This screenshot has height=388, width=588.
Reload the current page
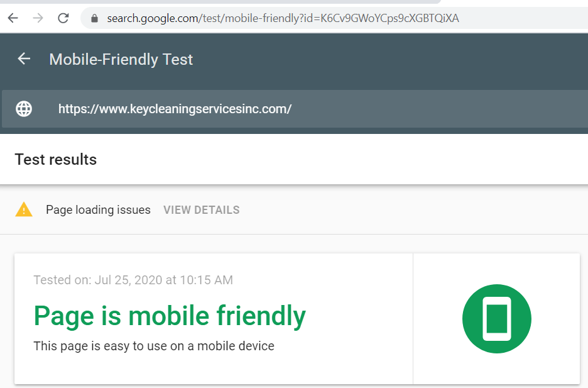click(x=63, y=18)
